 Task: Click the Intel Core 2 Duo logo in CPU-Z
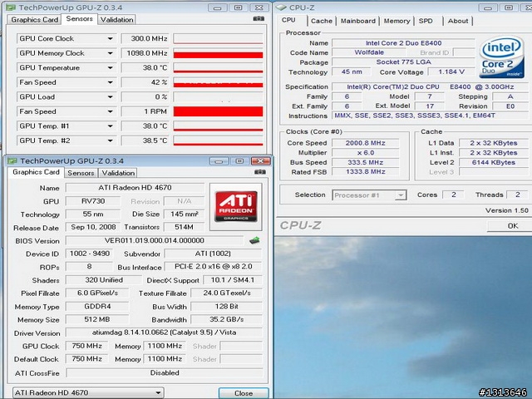tap(501, 57)
